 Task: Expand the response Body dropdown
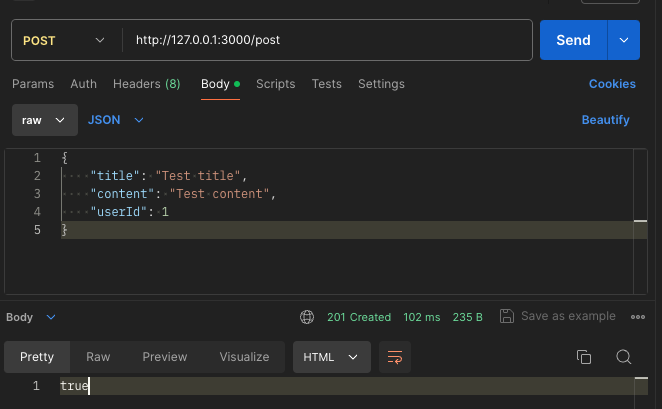tap(31, 317)
